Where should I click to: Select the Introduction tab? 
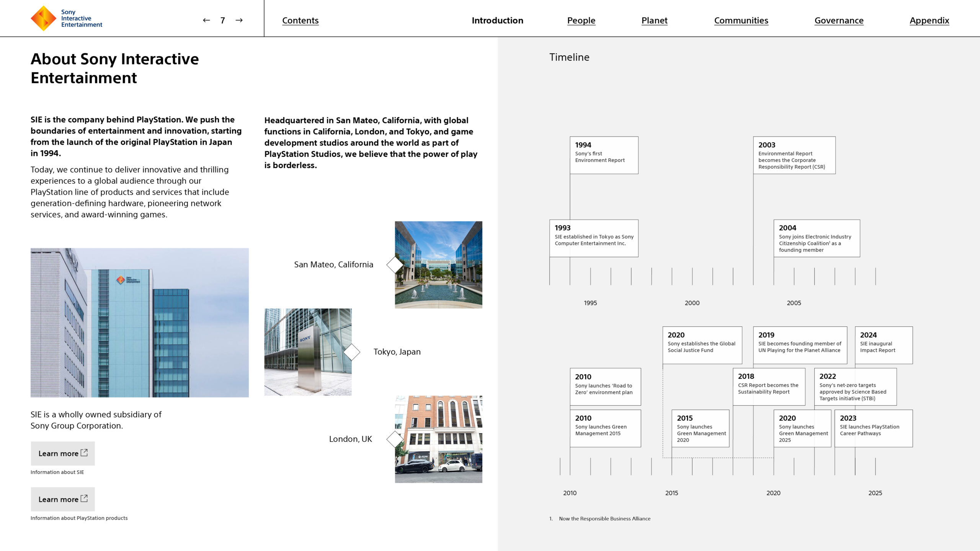(x=497, y=20)
